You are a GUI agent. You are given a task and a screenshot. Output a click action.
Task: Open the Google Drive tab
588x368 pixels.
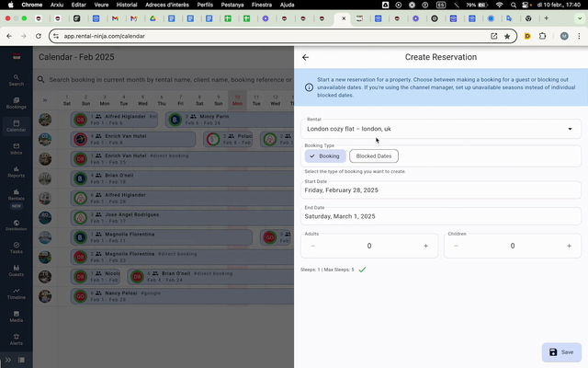point(153,18)
